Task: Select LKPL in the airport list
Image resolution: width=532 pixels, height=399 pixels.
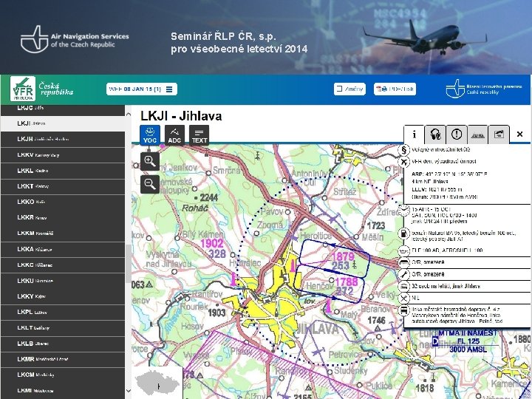Action: click(x=63, y=312)
